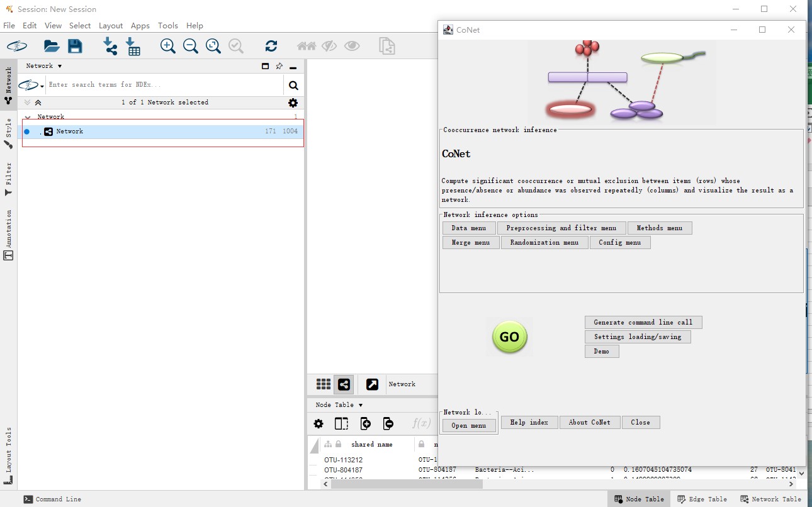This screenshot has width=812, height=507.
Task: Open the Help menu
Action: tap(195, 26)
